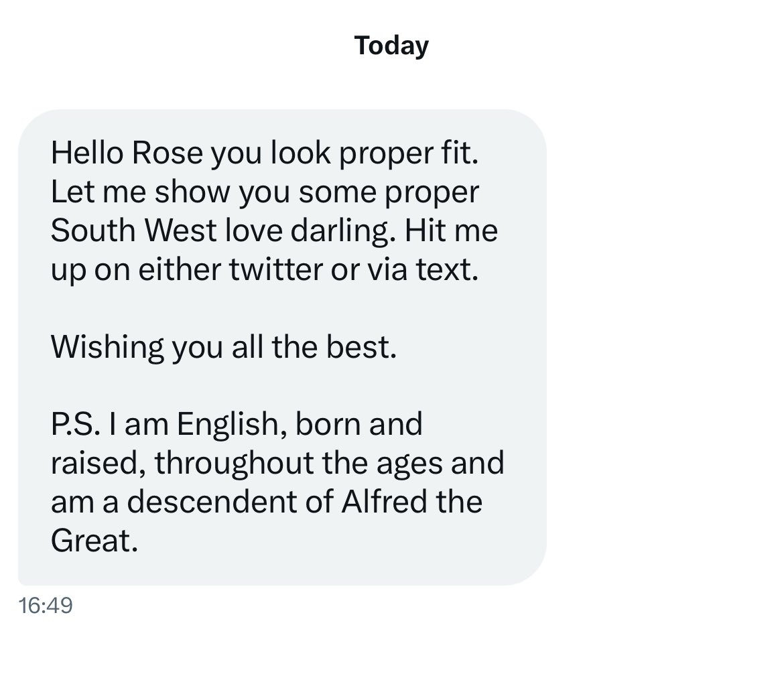Click the word 'Great.' on the last line
Screen dimensions: 784x674
click(94, 541)
